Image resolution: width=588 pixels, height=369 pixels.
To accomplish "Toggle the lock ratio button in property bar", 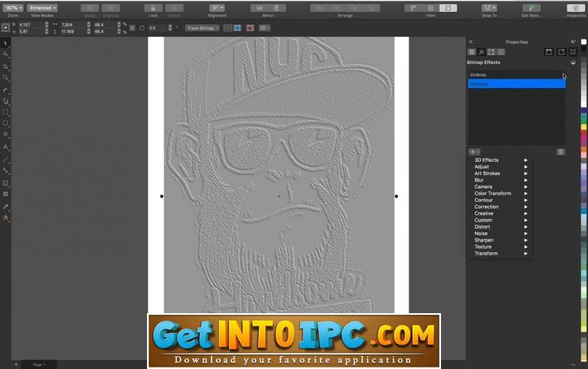I will coord(132,28).
